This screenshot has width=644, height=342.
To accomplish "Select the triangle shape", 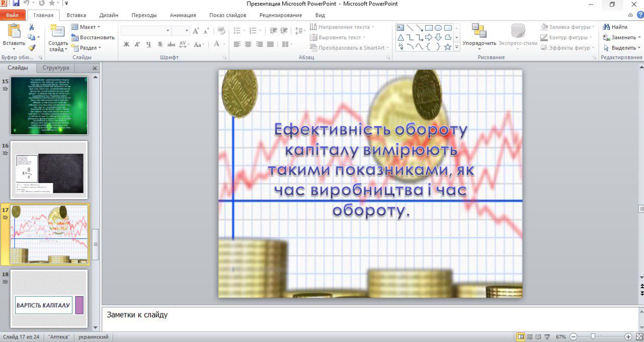I will [400, 37].
